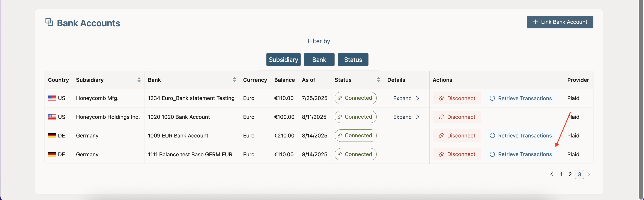Click the Provider column header
Image resolution: width=644 pixels, height=200 pixels.
(578, 80)
